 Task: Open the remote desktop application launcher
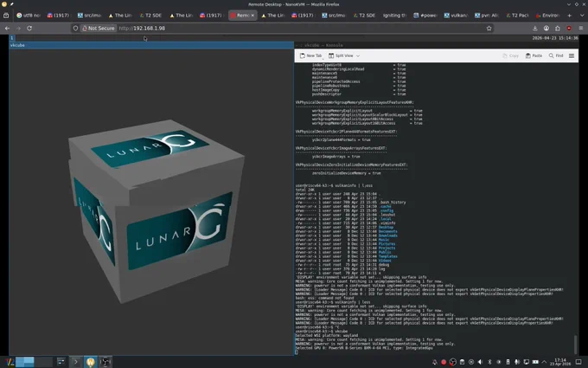10,362
